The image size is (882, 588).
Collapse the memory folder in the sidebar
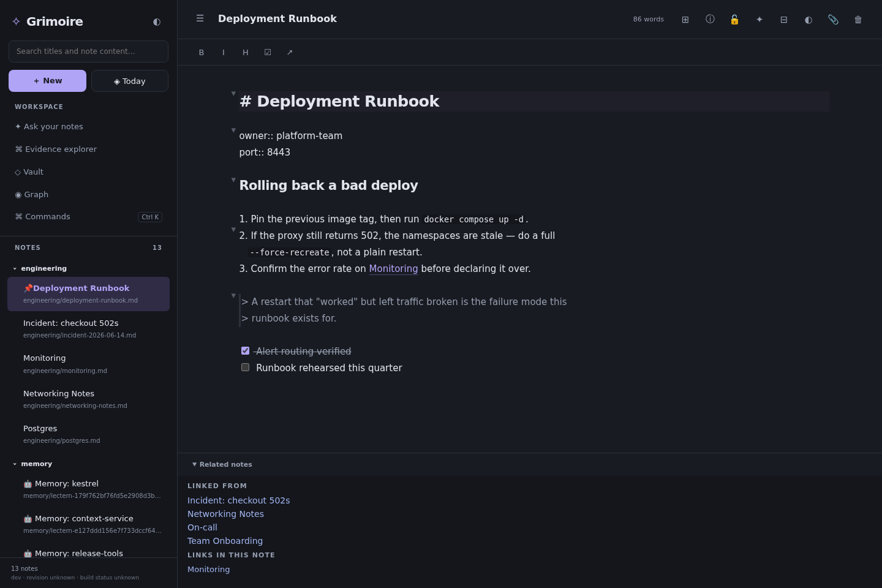coord(15,464)
